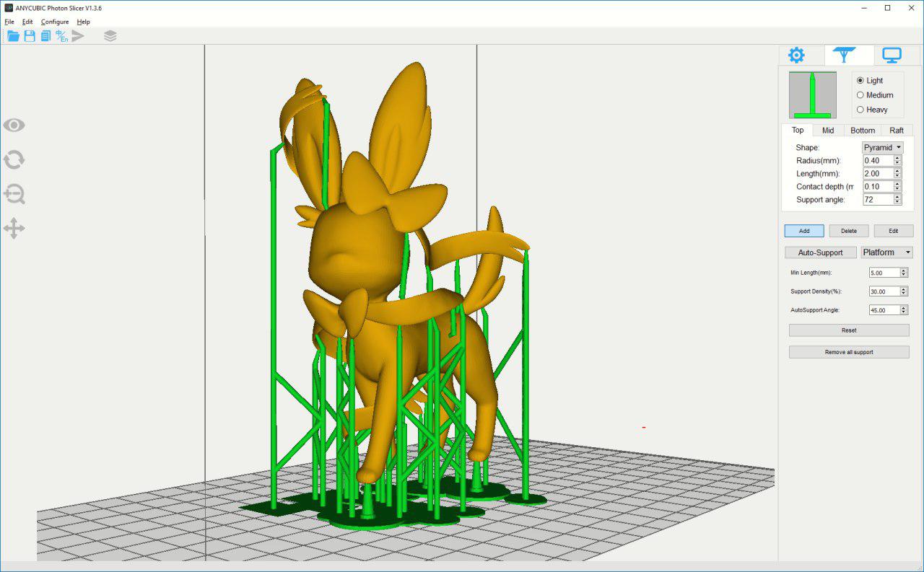The height and width of the screenshot is (572, 924).
Task: Click the Edit support button
Action: (894, 231)
